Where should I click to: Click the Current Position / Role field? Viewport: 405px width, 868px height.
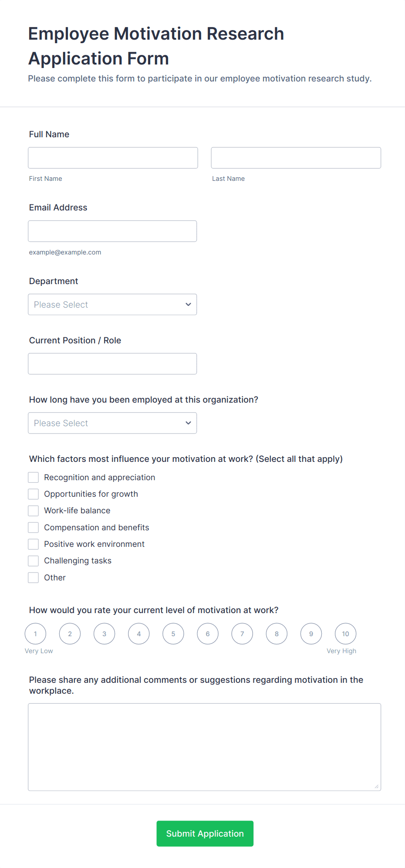click(x=112, y=363)
